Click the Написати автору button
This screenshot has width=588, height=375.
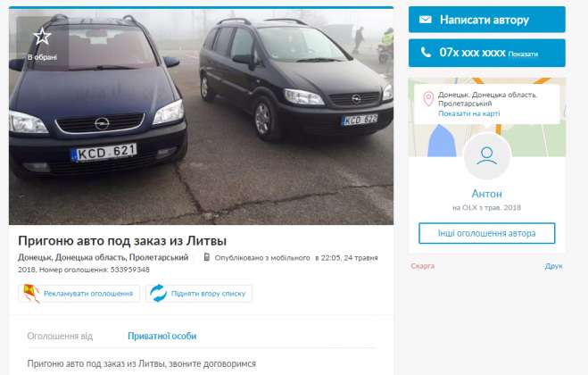pyautogui.click(x=487, y=20)
